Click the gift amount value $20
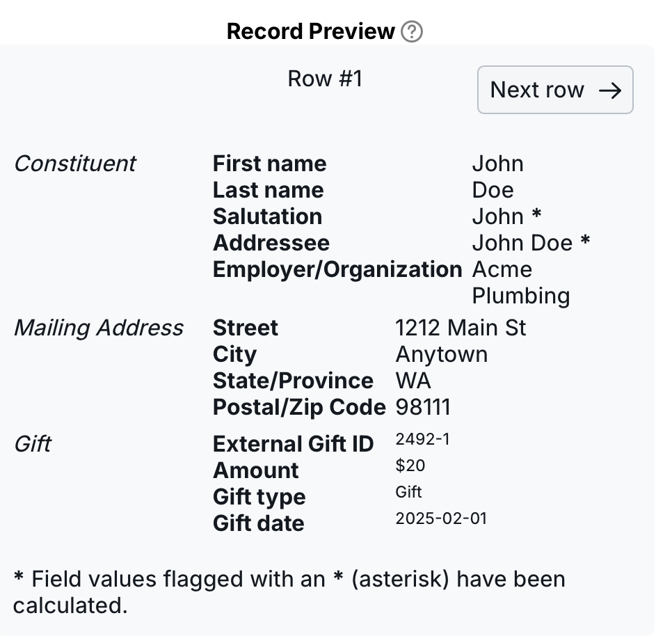The height and width of the screenshot is (643, 672). click(410, 466)
